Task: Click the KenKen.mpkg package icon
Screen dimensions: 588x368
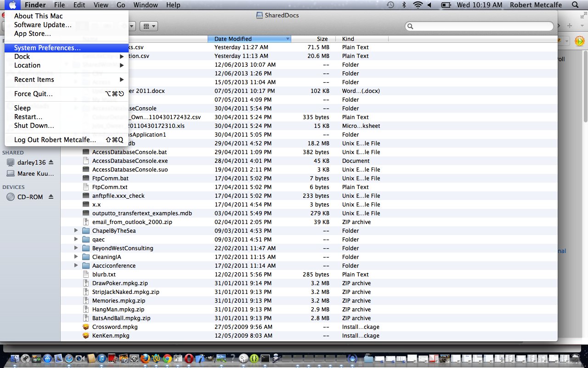Action: [x=85, y=335]
